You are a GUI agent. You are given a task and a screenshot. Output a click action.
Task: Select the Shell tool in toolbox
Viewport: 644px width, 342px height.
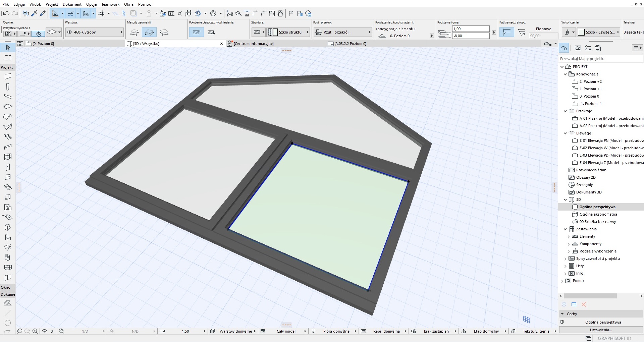click(x=8, y=127)
